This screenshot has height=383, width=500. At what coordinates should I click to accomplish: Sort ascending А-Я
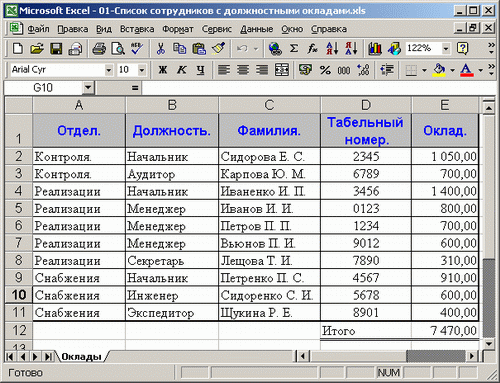(332, 49)
